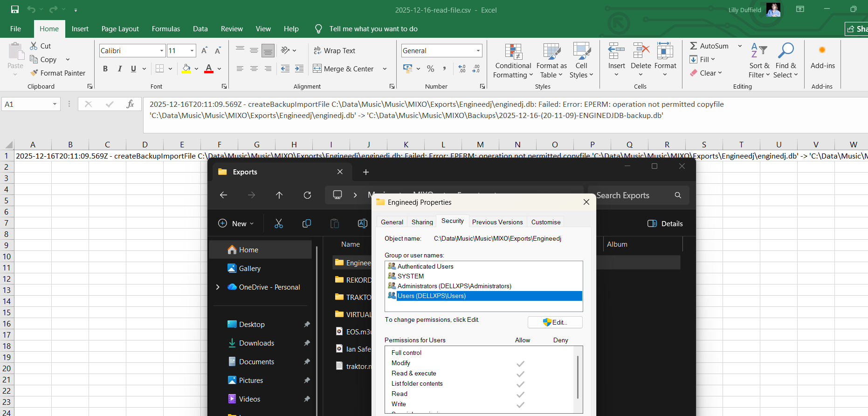Screen dimensions: 868x416
Task: Switch to the Page Layout ribbon tab
Action: click(120, 29)
